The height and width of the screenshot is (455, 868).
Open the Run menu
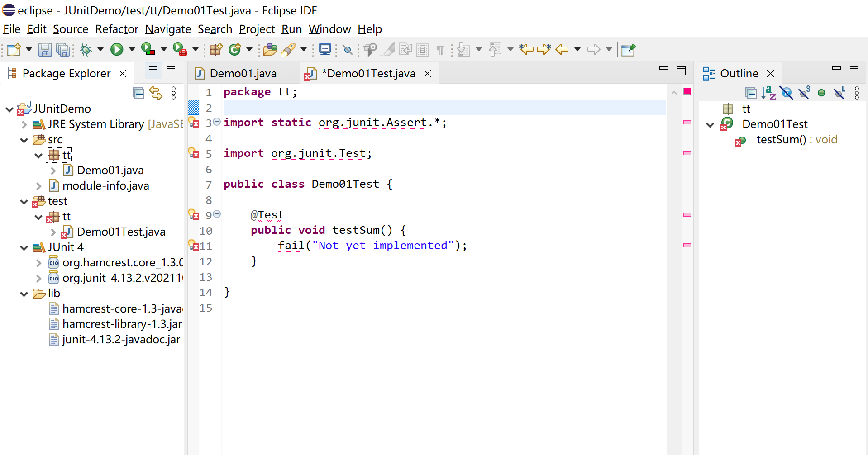point(291,29)
